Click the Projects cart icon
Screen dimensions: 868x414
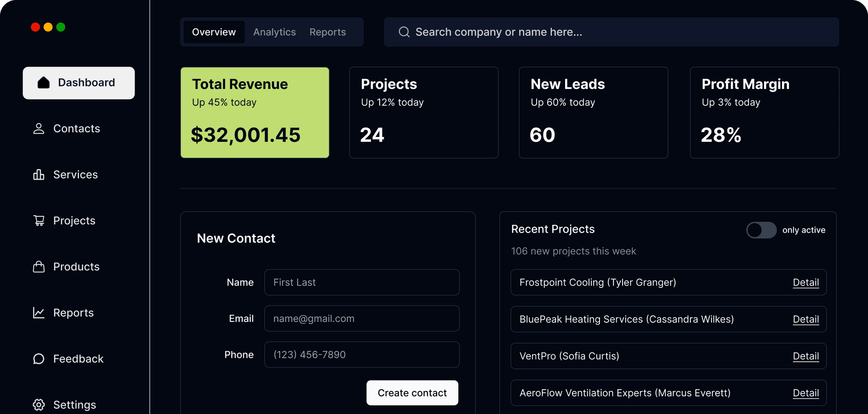pos(39,221)
